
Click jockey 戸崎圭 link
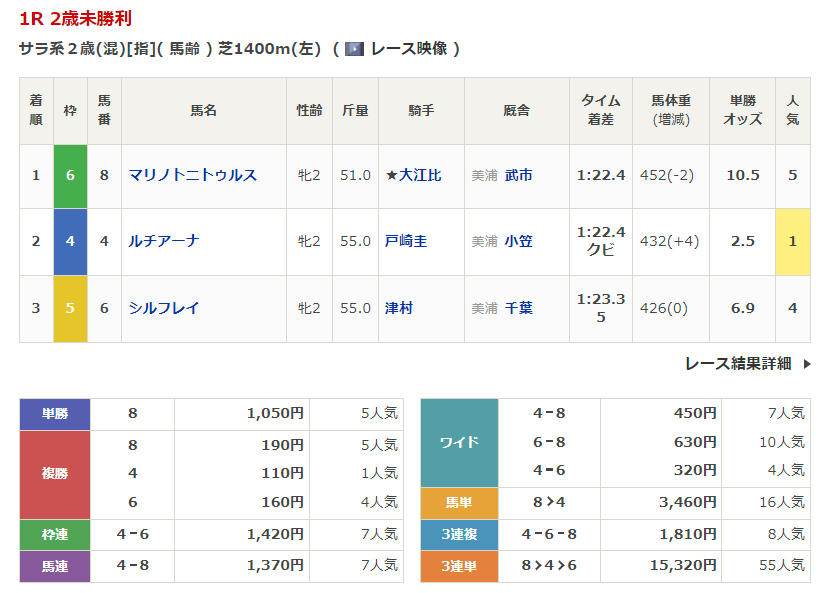[406, 241]
